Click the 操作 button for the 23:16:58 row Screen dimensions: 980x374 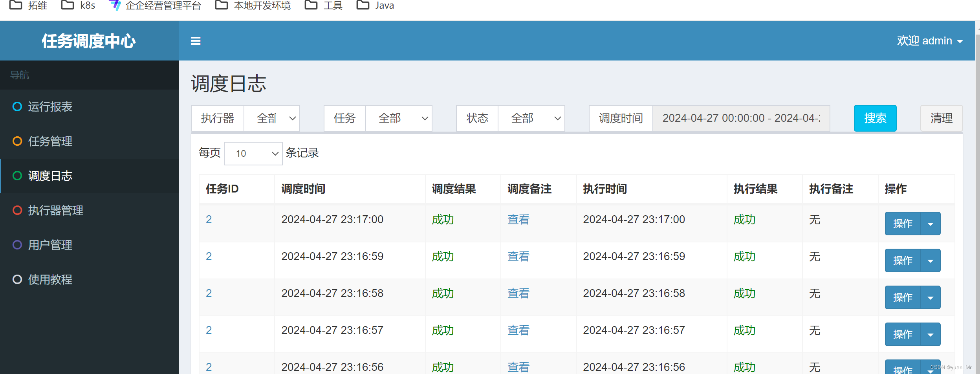pos(903,297)
